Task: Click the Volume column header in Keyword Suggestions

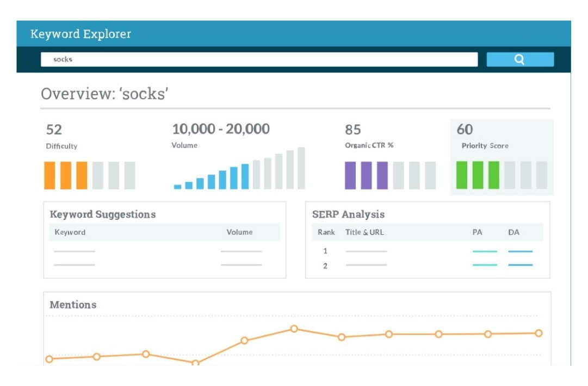Action: [x=240, y=232]
